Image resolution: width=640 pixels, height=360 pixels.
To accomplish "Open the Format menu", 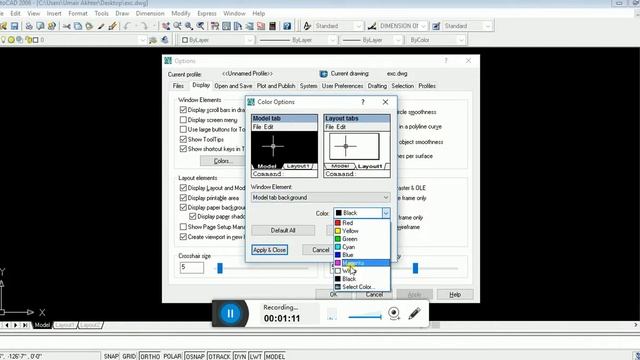I will pyautogui.click(x=78, y=13).
